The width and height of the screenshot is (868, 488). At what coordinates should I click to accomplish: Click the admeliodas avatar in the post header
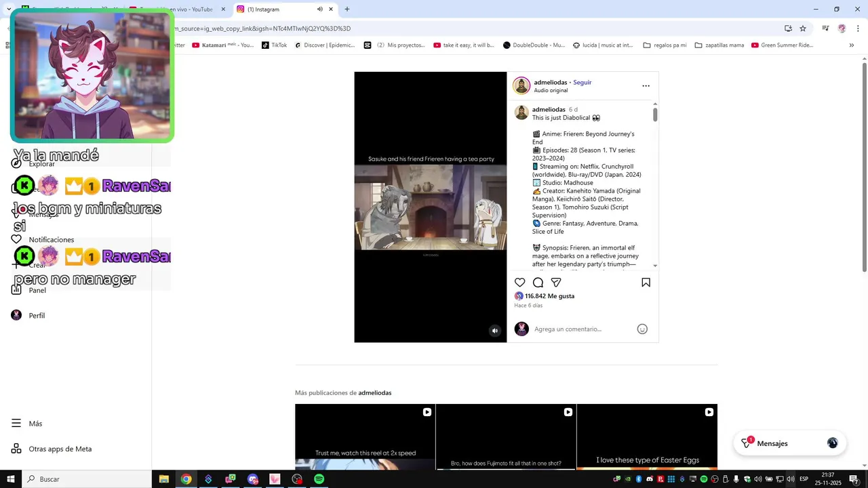[521, 85]
